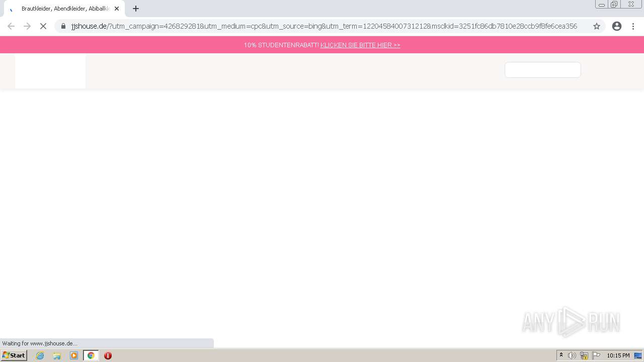Go forward to the next page
The height and width of the screenshot is (362, 644).
coord(27,26)
